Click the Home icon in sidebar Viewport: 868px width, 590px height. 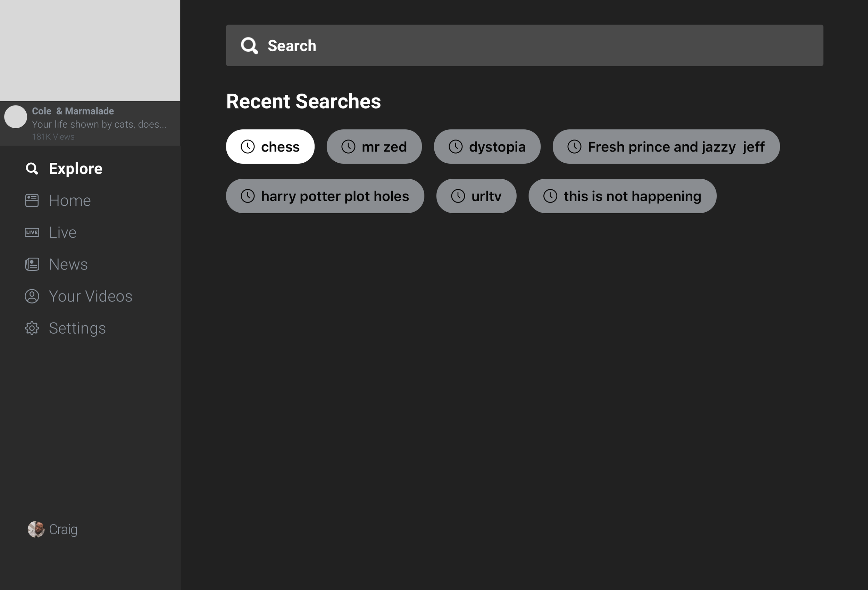32,200
